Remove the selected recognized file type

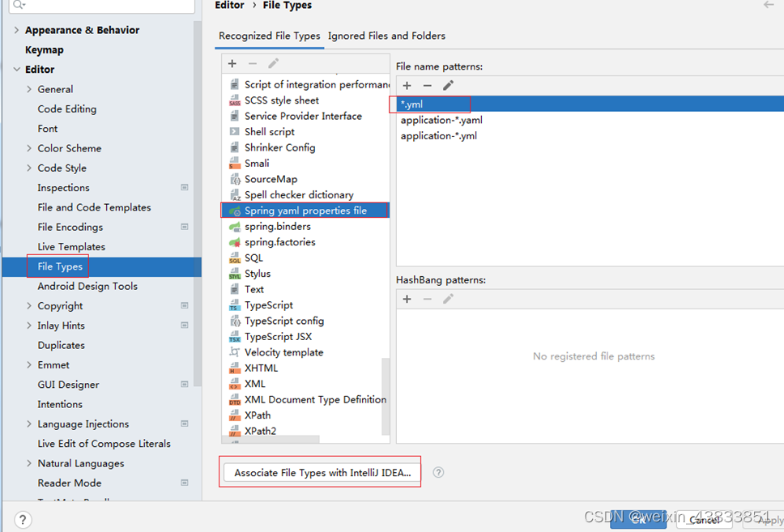click(253, 63)
